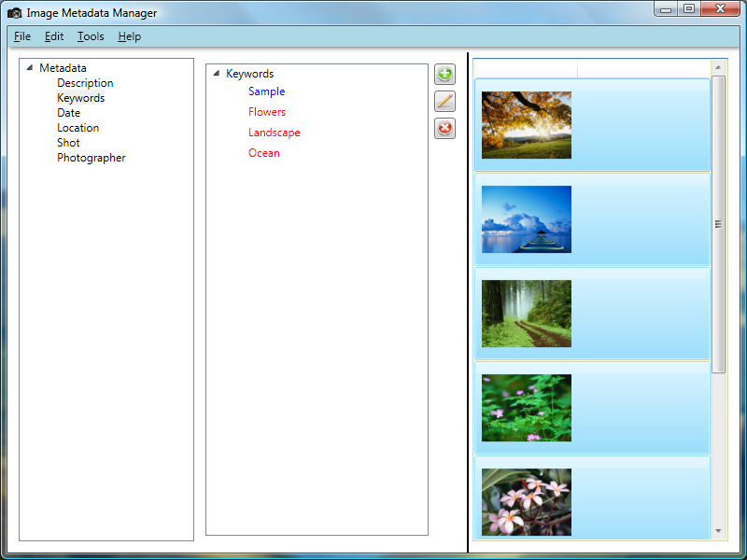Image resolution: width=747 pixels, height=560 pixels.
Task: Click the first image list column header
Action: [526, 69]
